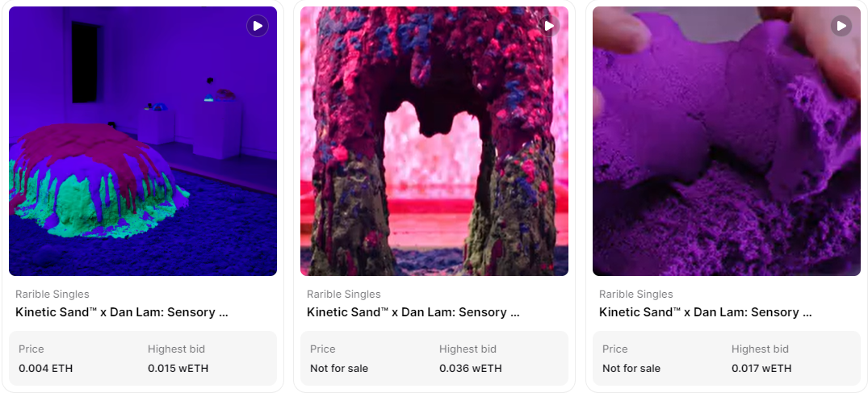This screenshot has width=868, height=397.
Task: Play the purple room mound NFT video
Action: pyautogui.click(x=258, y=26)
